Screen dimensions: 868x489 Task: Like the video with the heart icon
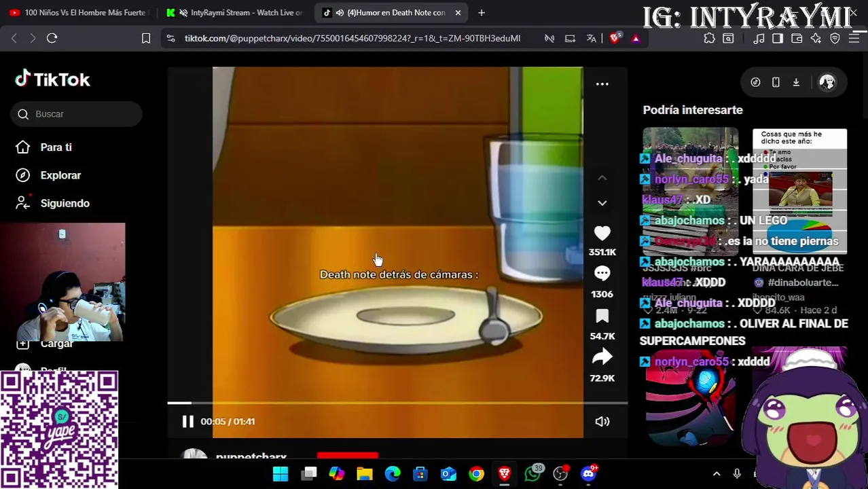coord(602,234)
